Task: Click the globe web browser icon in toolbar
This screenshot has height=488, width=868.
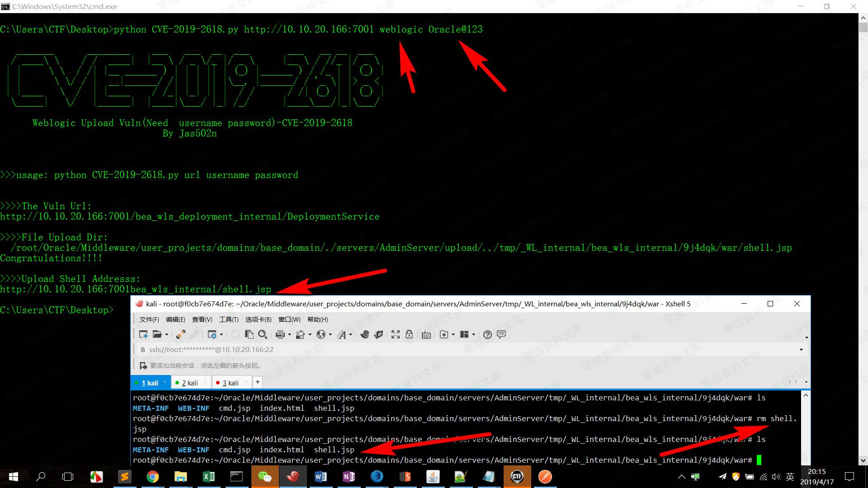Action: pos(321,334)
